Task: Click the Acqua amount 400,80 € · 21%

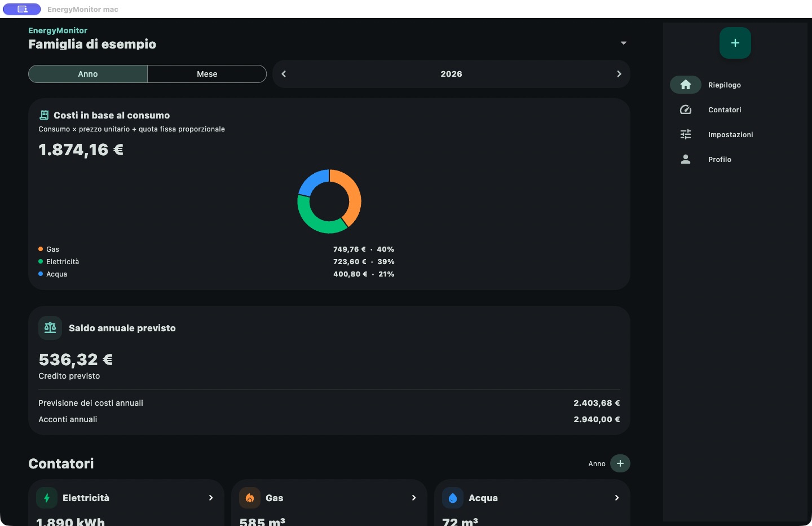Action: tap(364, 274)
